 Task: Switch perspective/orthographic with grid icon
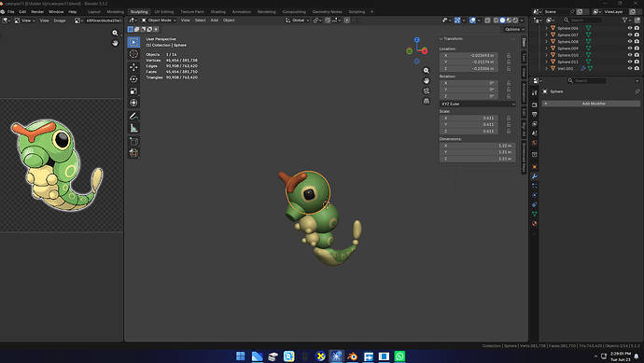click(x=427, y=101)
